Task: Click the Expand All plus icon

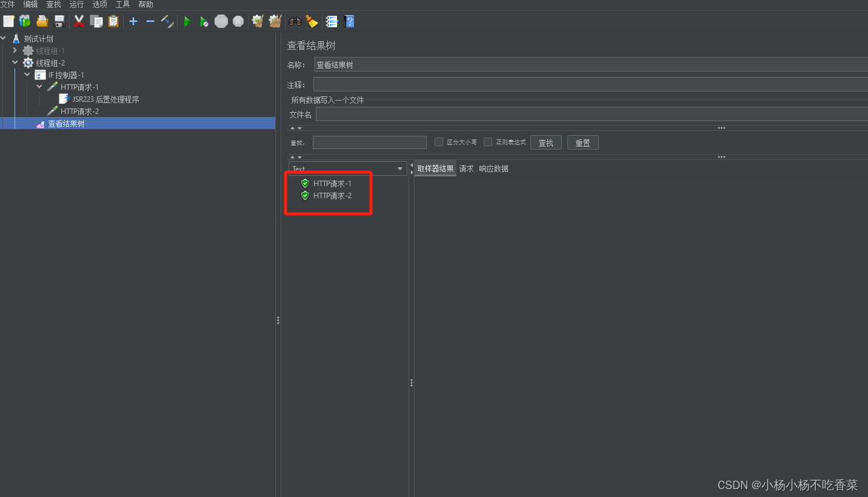Action: point(133,21)
